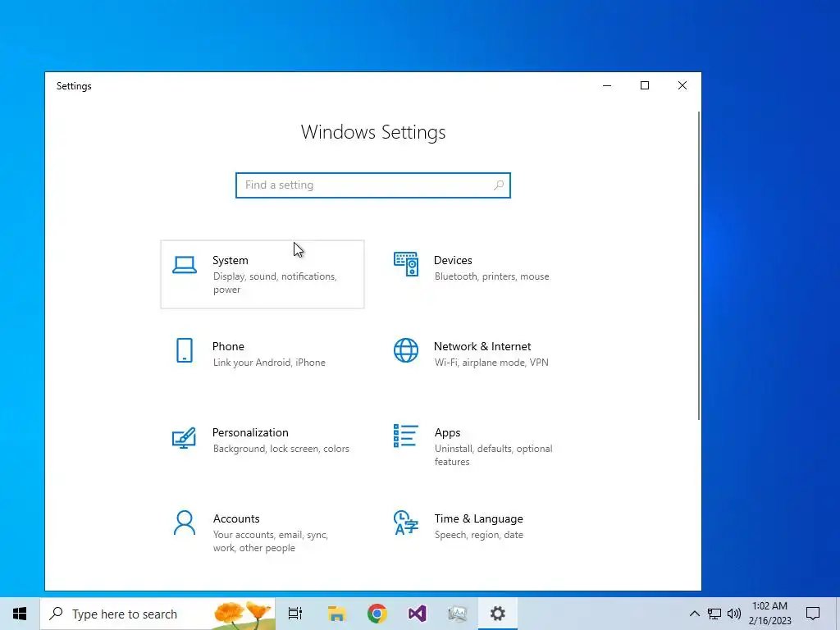
Task: Open the Apps list icon
Action: (x=405, y=436)
